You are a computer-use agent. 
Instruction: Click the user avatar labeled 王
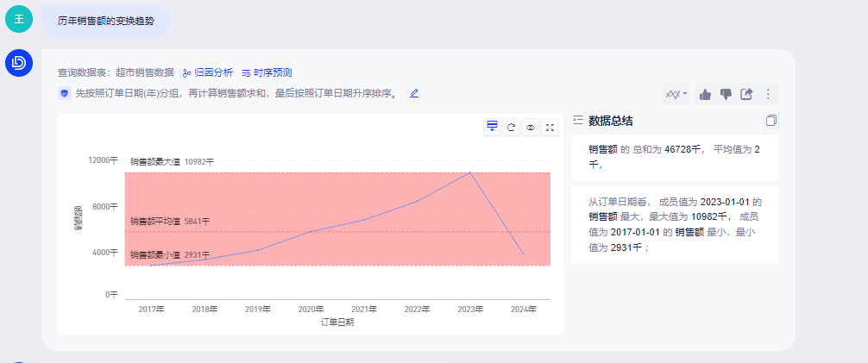18,20
